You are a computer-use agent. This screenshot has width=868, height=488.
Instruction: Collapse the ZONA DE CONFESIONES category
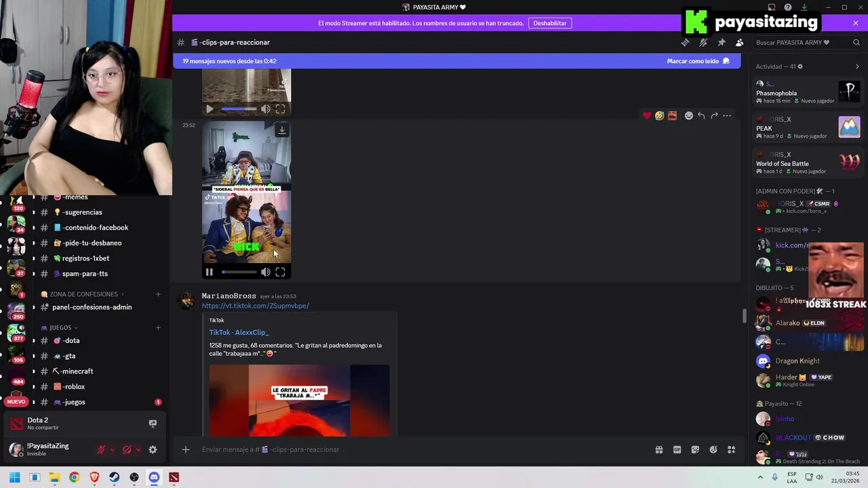coord(84,294)
